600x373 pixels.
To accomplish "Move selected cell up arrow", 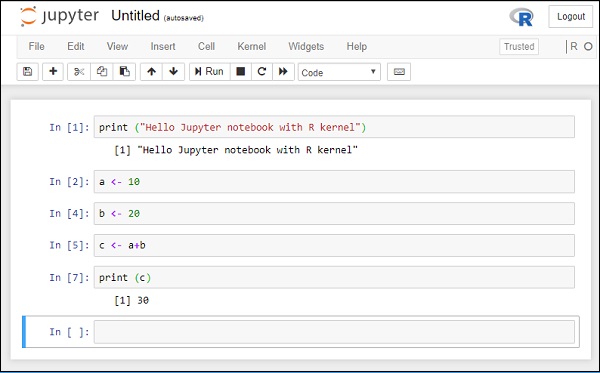I will coord(152,72).
